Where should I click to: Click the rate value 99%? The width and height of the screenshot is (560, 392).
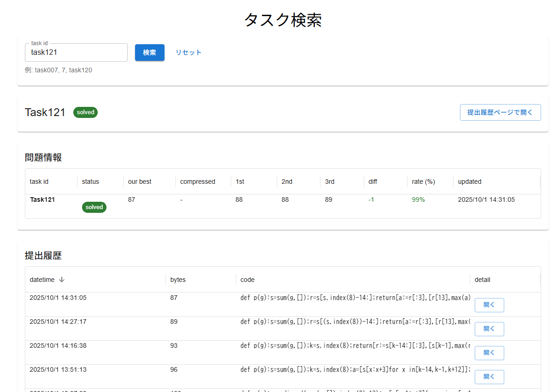(419, 200)
